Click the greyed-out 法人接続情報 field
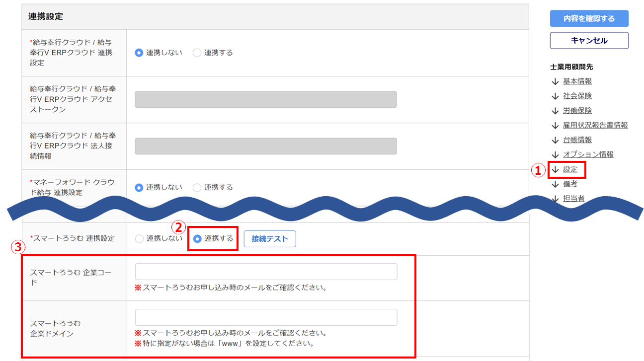 click(266, 146)
